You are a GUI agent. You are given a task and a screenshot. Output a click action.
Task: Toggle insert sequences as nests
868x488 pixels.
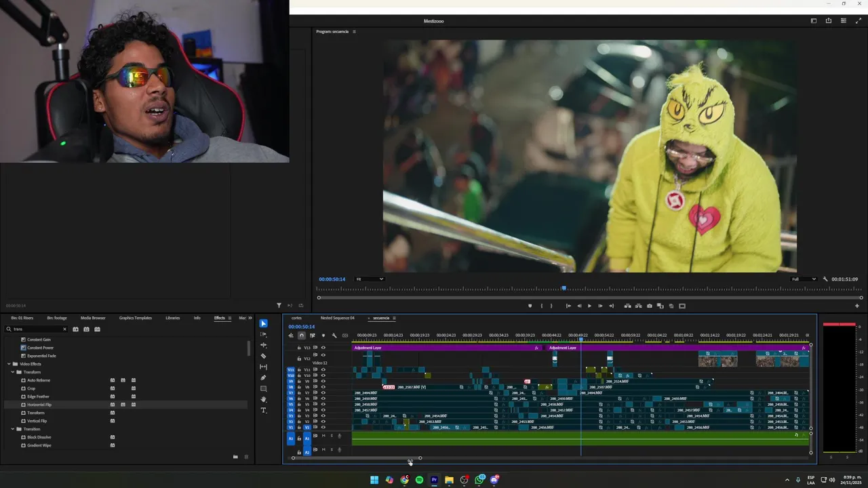(291, 335)
